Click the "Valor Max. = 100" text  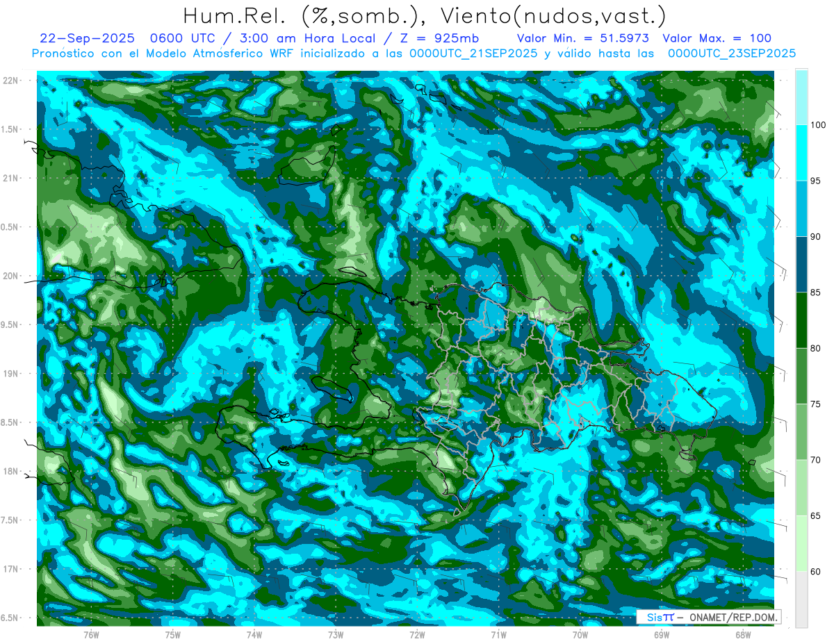point(717,38)
